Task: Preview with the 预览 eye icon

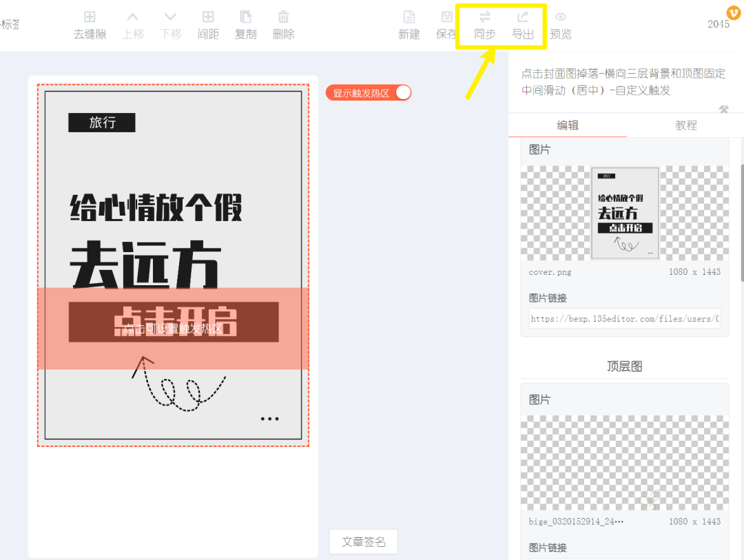Action: coord(560,25)
